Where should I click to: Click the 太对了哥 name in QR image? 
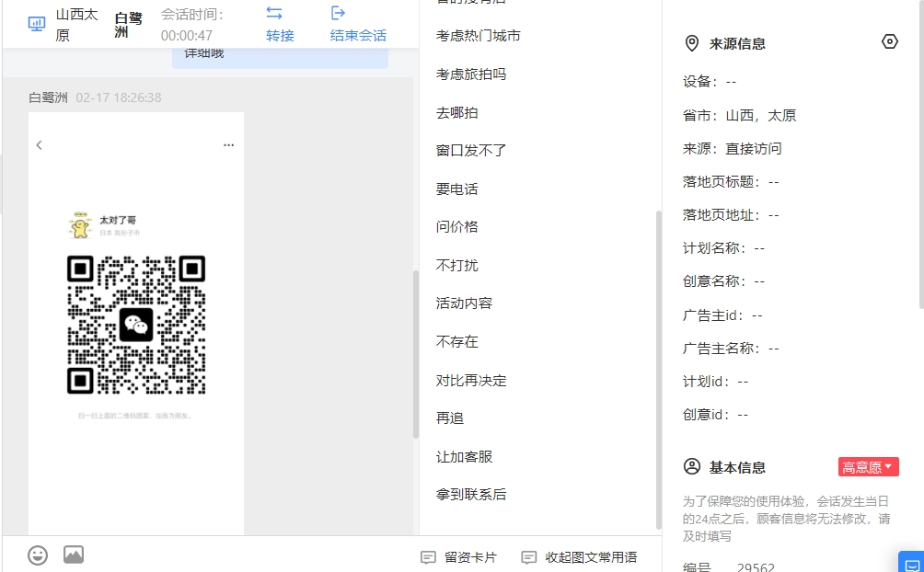pyautogui.click(x=118, y=220)
